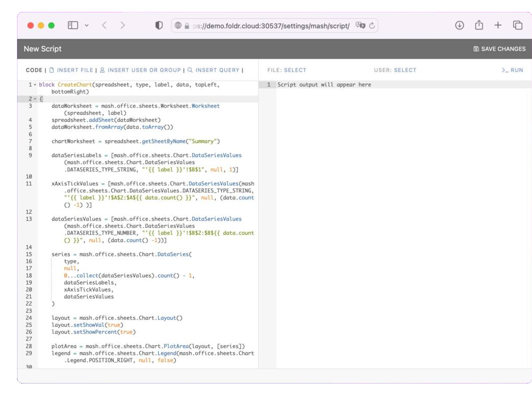Click the globe icon in address bar
Screen dimensions: 532x399
click(x=178, y=25)
